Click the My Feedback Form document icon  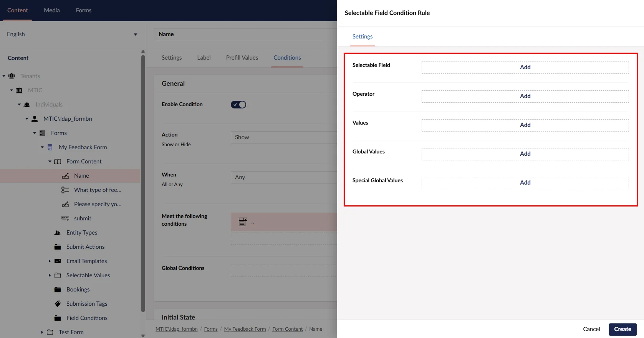[50, 147]
